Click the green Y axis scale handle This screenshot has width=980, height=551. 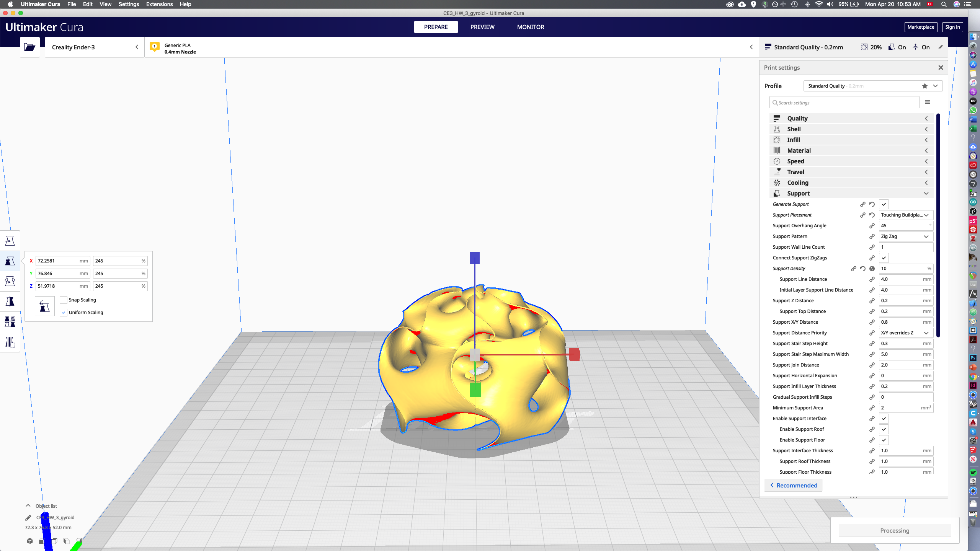click(475, 390)
